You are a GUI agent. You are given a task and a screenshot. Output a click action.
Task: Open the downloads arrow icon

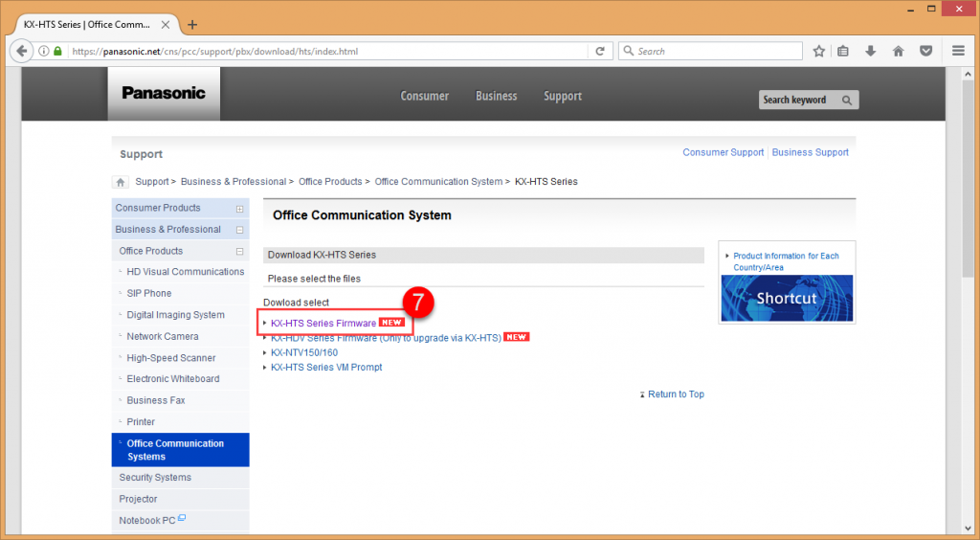[870, 52]
